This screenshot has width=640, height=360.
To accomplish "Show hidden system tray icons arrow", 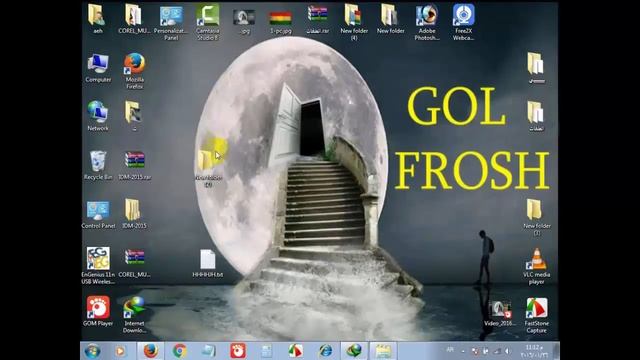I will (463, 351).
